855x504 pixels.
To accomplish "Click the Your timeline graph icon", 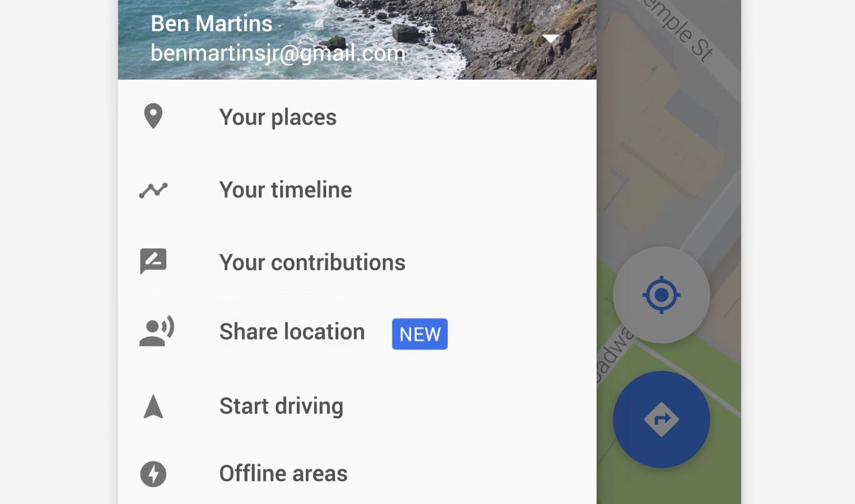I will (x=153, y=190).
